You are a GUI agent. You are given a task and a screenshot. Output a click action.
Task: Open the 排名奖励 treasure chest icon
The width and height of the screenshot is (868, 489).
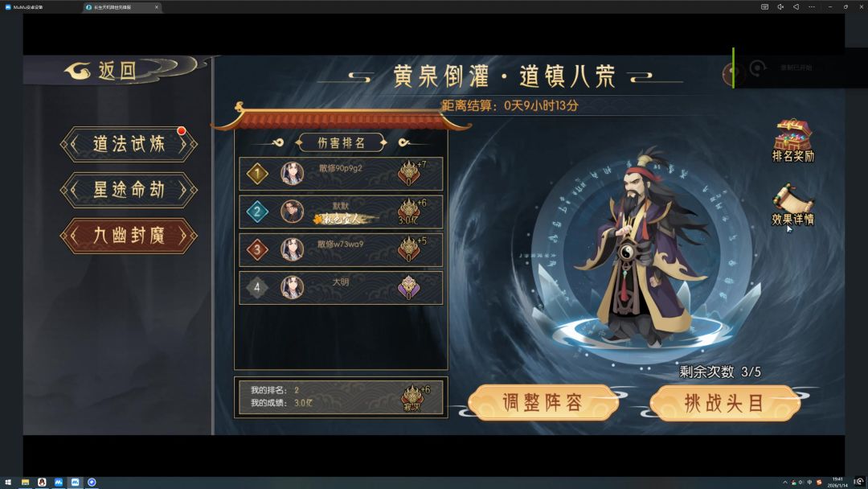click(x=792, y=134)
